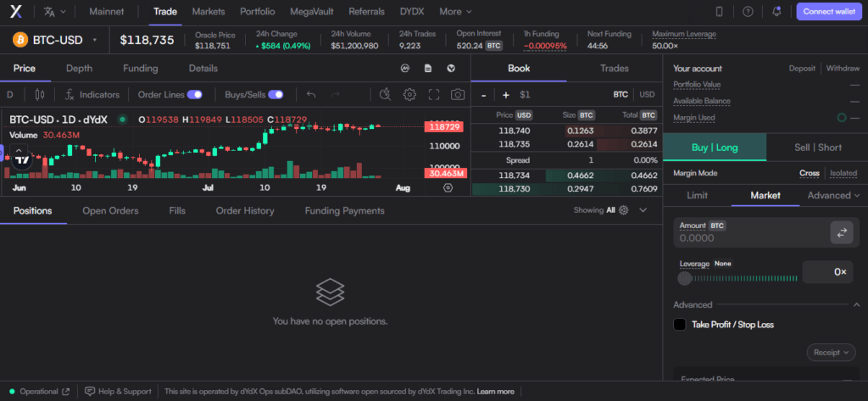Viewport: 868px width, 401px height.
Task: Open the More menu dropdown
Action: coord(455,12)
